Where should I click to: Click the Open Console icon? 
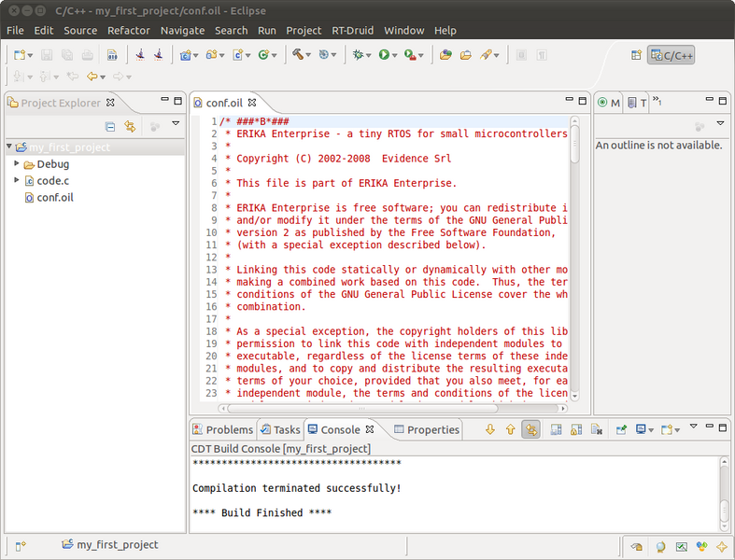tap(667, 429)
